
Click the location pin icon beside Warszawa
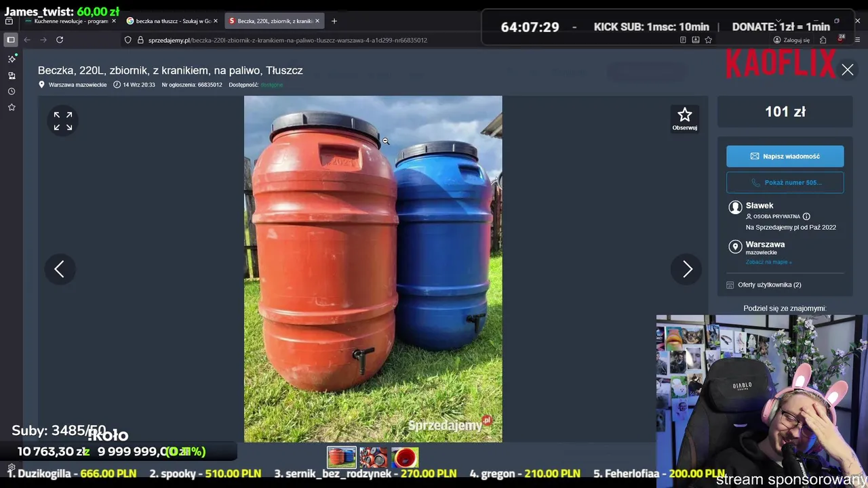tap(735, 246)
